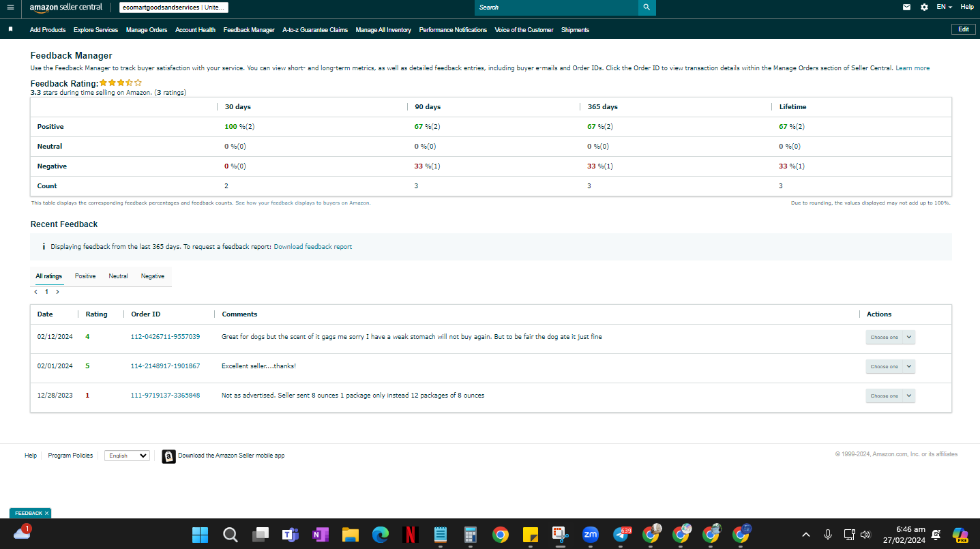Switch to the Neutral tab

pos(118,276)
